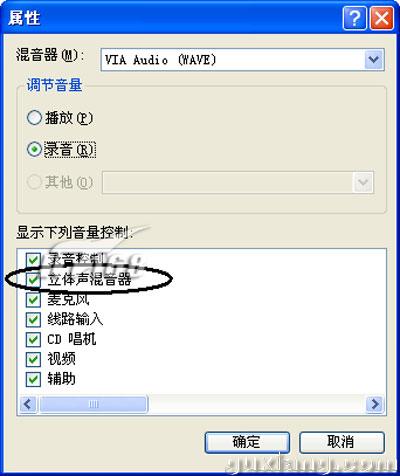400x476 pixels.
Task: Select the 其他 radio button
Action: pyautogui.click(x=34, y=182)
